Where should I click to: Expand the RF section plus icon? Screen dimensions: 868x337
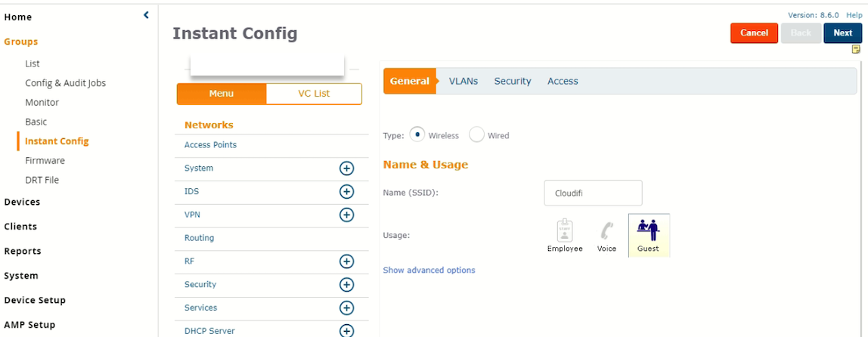pyautogui.click(x=346, y=261)
